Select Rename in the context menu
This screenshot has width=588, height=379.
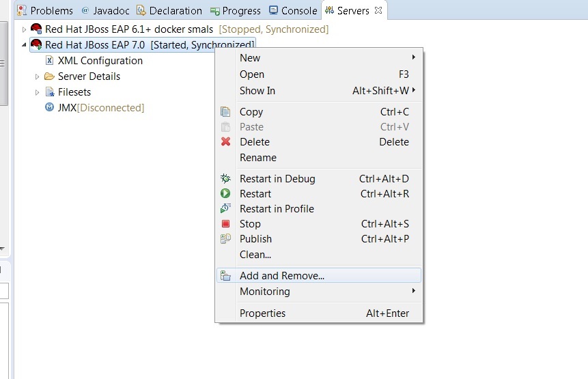[319, 158]
